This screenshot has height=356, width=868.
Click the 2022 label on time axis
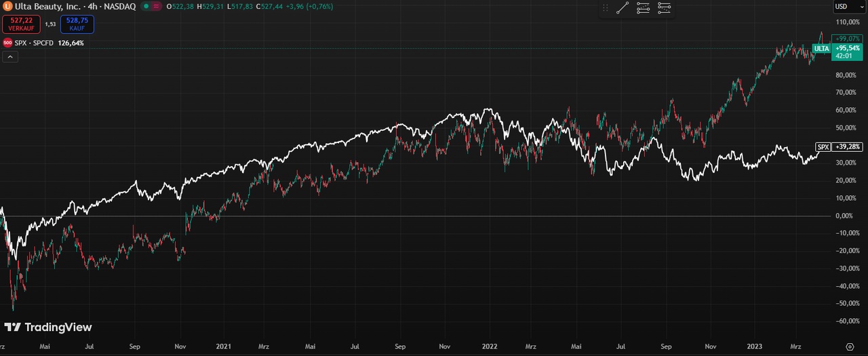(489, 346)
